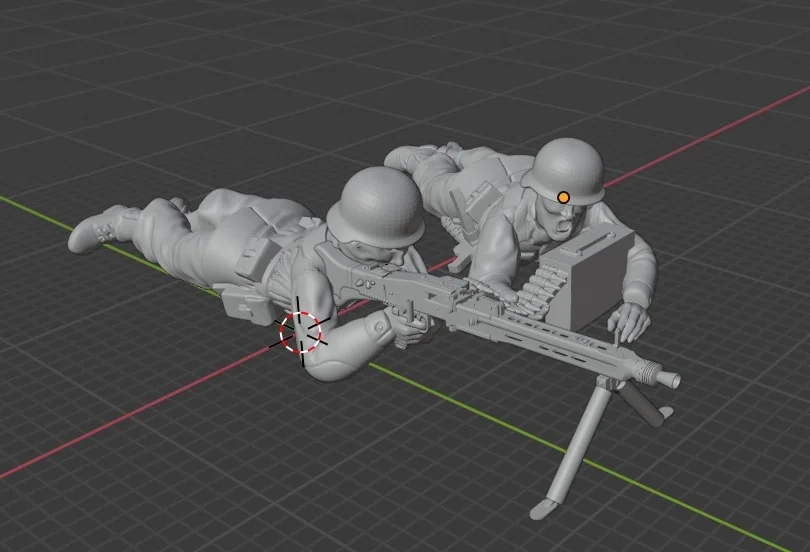
Task: Click right soldier's hand on the barrel
Action: (x=629, y=323)
